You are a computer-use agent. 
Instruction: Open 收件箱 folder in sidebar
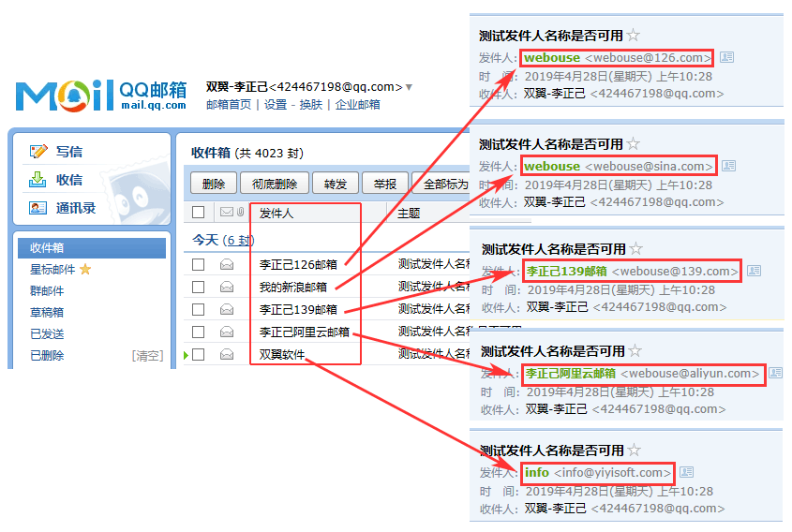92,248
